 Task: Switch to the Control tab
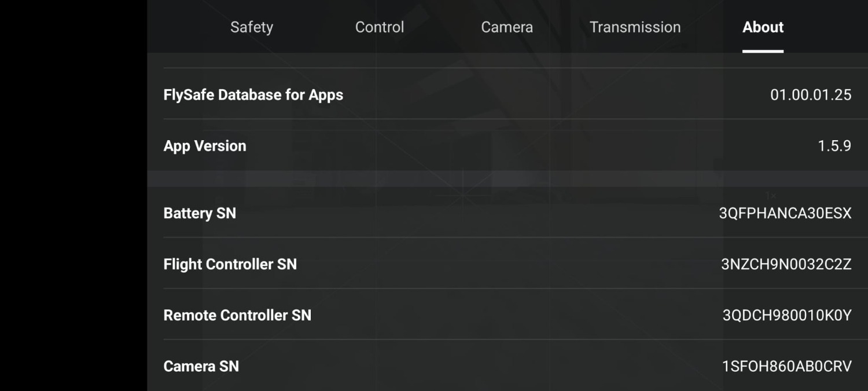(x=380, y=27)
